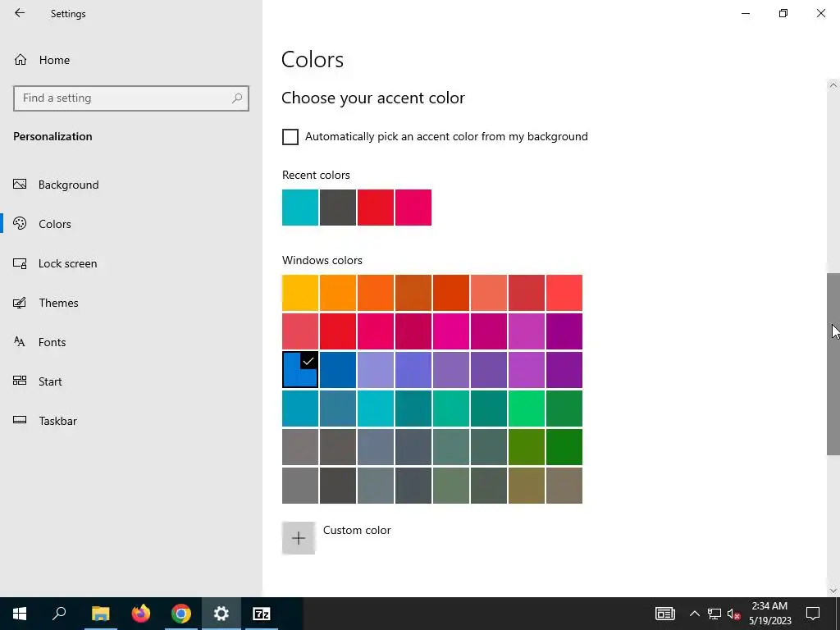The width and height of the screenshot is (840, 630).
Task: Minimize the Settings window
Action: (x=745, y=13)
